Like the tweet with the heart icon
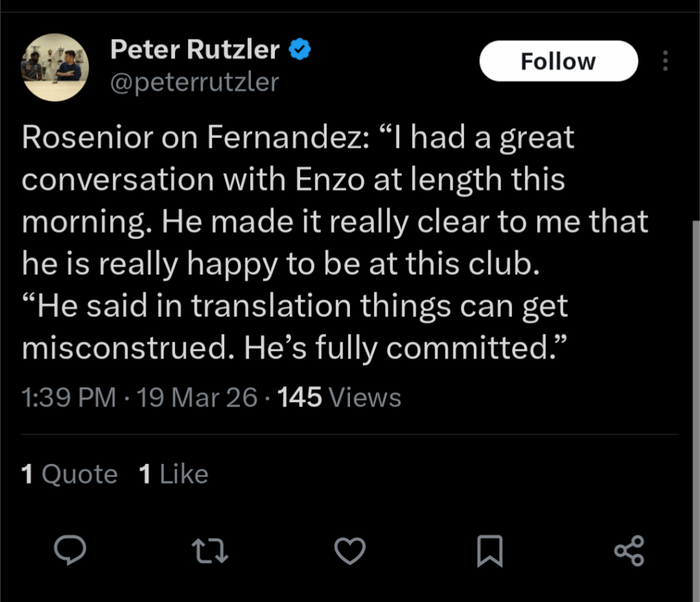 click(350, 549)
